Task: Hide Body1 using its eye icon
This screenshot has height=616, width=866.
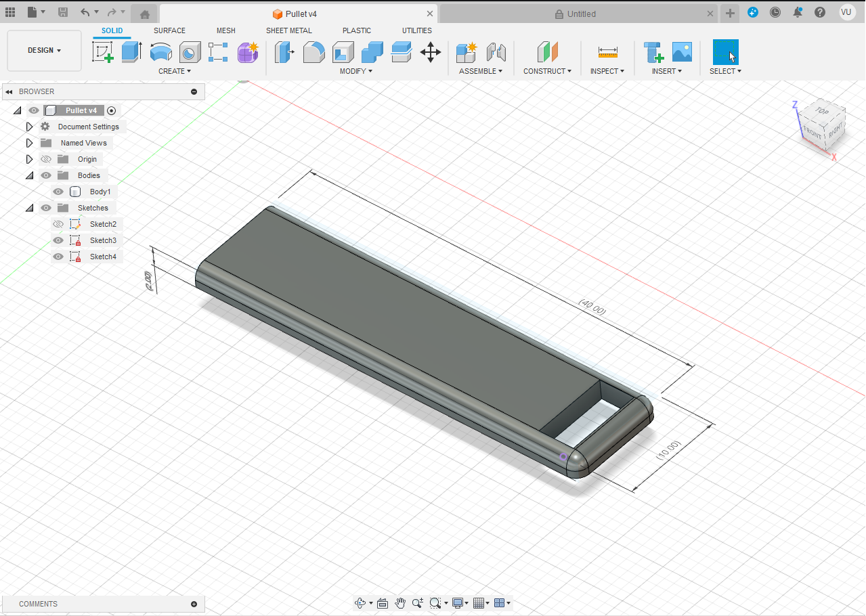Action: click(58, 192)
